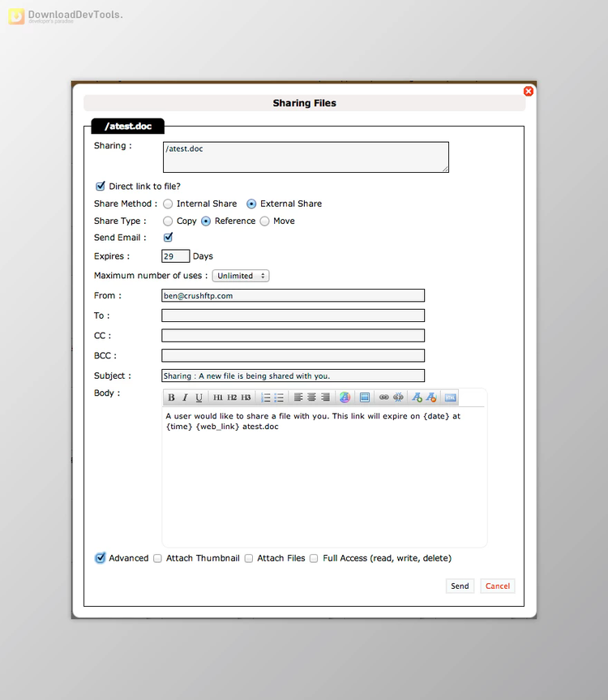The height and width of the screenshot is (700, 608).
Task: Enable Attach Thumbnail checkbox
Action: (157, 559)
